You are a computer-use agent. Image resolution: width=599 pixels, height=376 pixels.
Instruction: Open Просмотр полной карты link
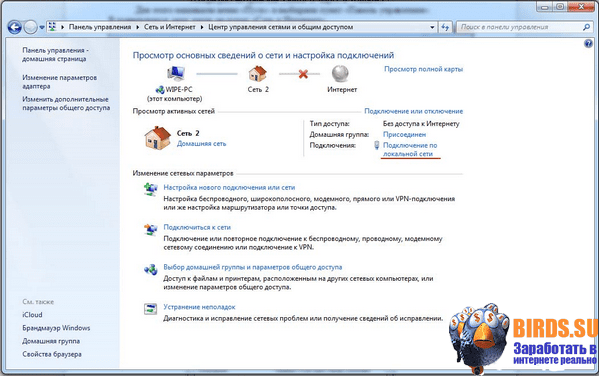(423, 69)
